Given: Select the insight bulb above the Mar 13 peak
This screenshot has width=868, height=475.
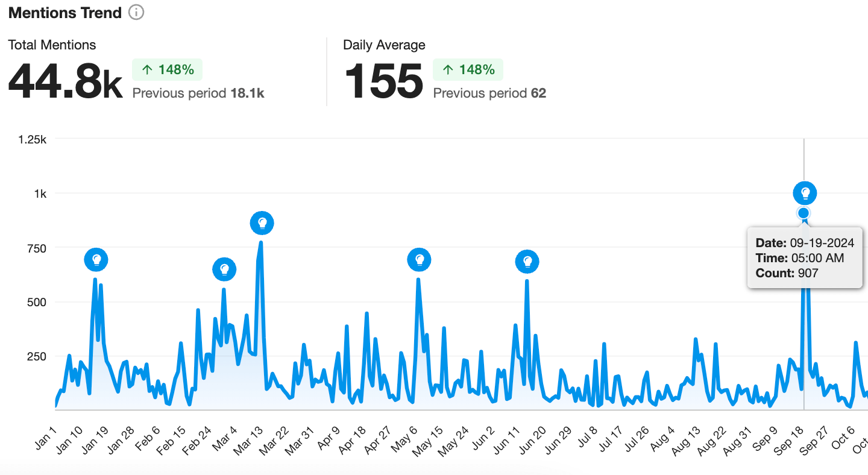Looking at the screenshot, I should pyautogui.click(x=262, y=223).
